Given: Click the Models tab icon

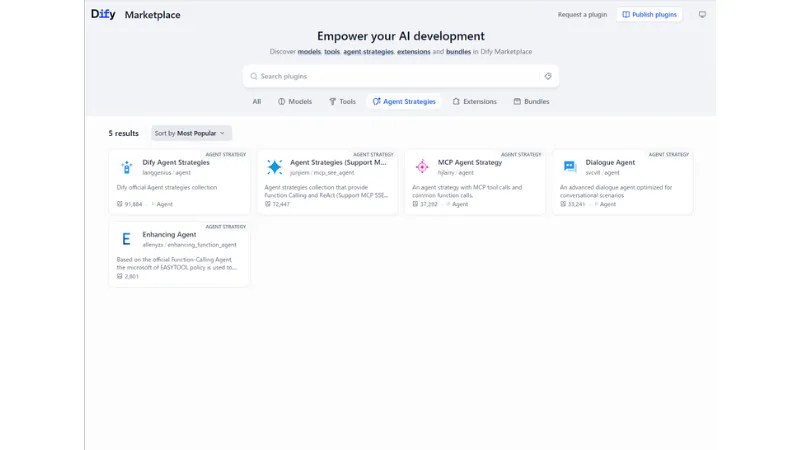Looking at the screenshot, I should (282, 102).
